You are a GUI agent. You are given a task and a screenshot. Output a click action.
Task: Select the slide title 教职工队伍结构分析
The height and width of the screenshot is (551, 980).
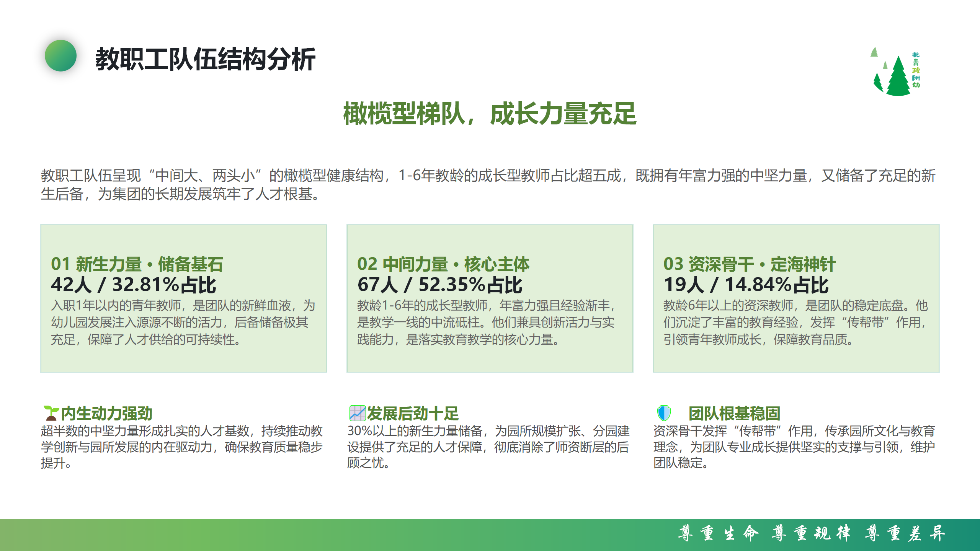click(205, 59)
